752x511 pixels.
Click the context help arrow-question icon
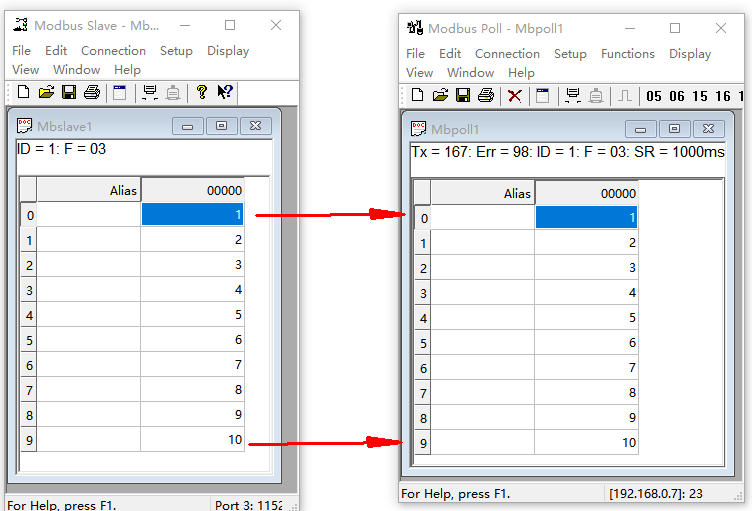(225, 92)
